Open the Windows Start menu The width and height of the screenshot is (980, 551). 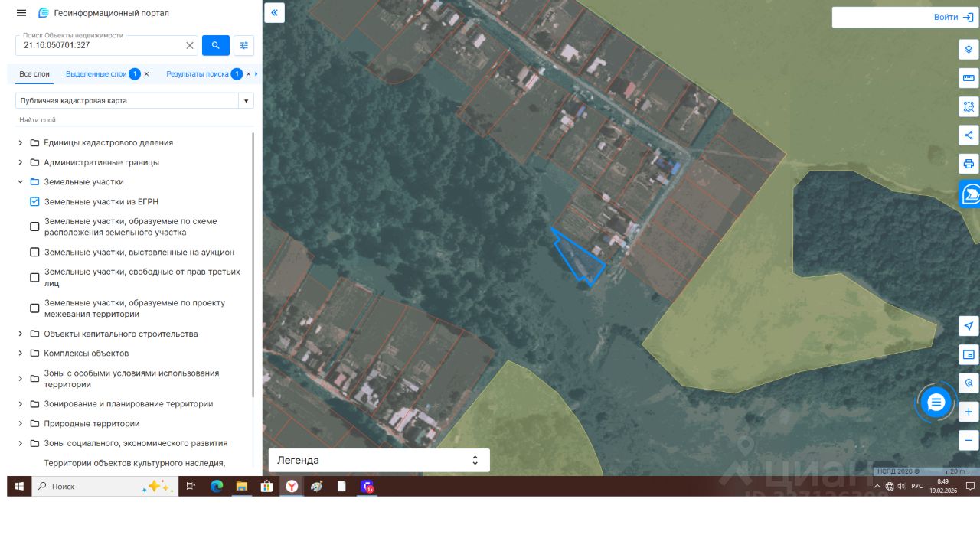click(x=19, y=486)
